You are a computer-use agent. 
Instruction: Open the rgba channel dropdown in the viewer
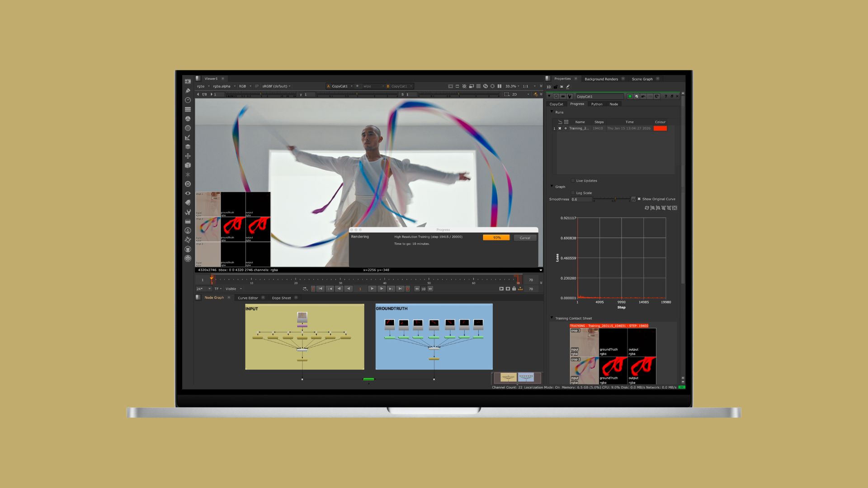203,86
